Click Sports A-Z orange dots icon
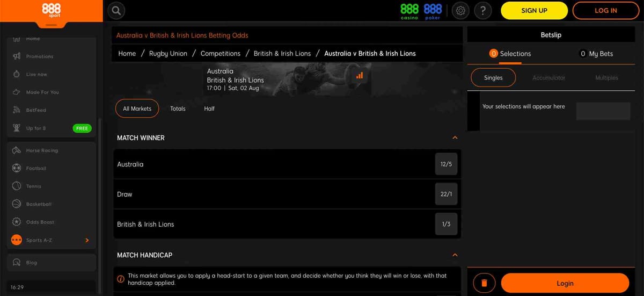This screenshot has width=644, height=296. click(x=17, y=240)
